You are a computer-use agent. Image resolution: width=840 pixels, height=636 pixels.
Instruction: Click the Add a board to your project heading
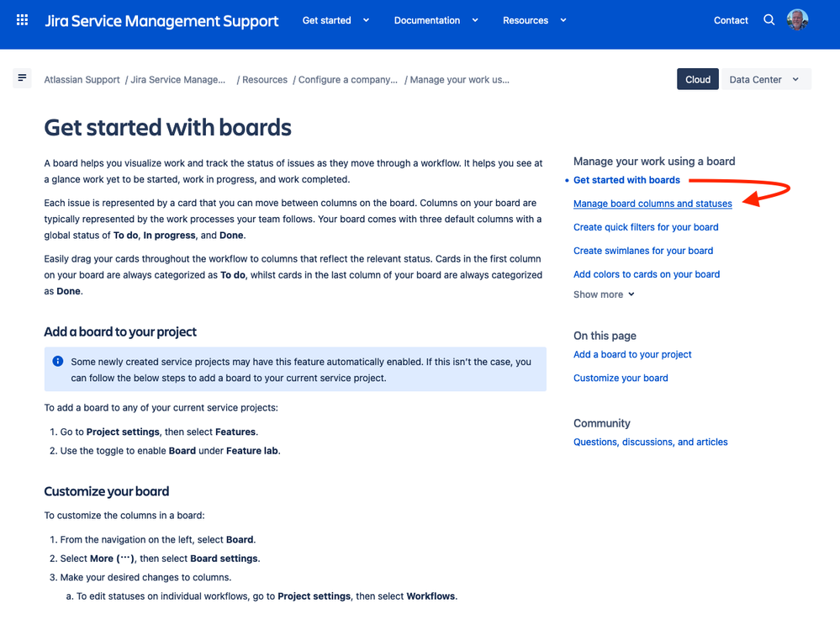pyautogui.click(x=120, y=331)
